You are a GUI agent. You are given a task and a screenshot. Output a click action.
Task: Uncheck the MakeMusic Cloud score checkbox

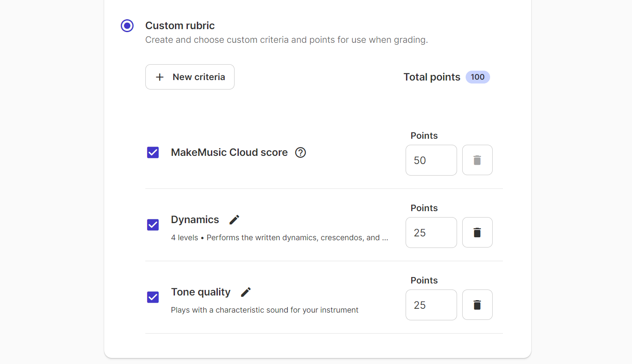pyautogui.click(x=153, y=152)
